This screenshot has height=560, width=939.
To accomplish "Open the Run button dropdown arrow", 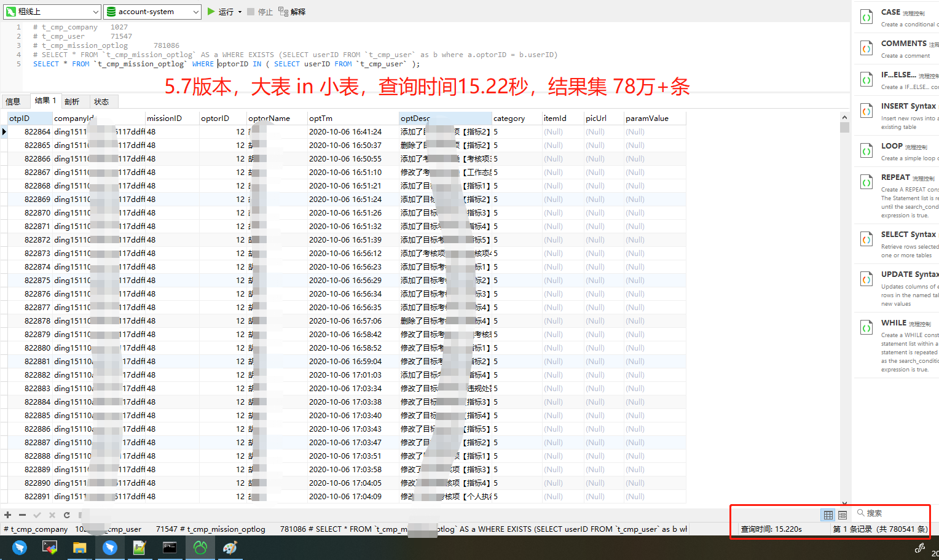I will 240,11.
